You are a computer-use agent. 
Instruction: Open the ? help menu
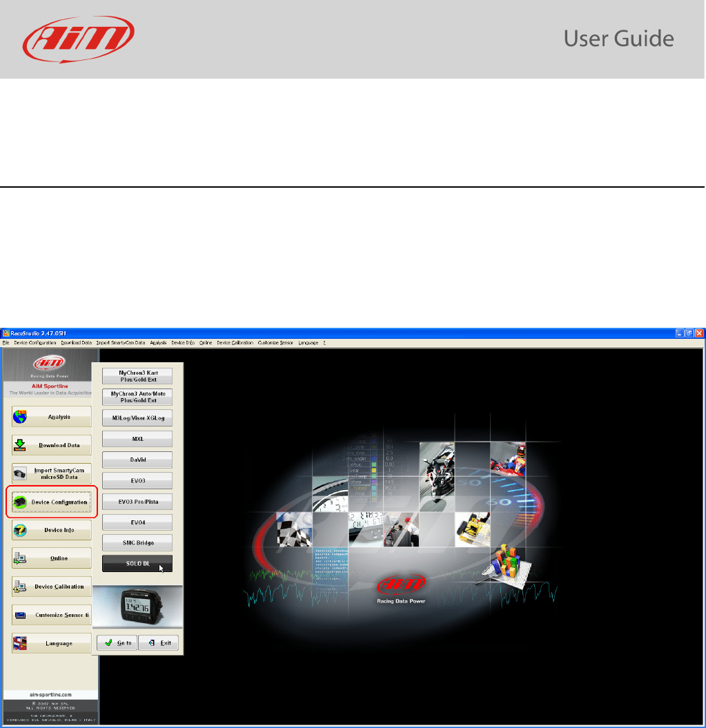324,343
